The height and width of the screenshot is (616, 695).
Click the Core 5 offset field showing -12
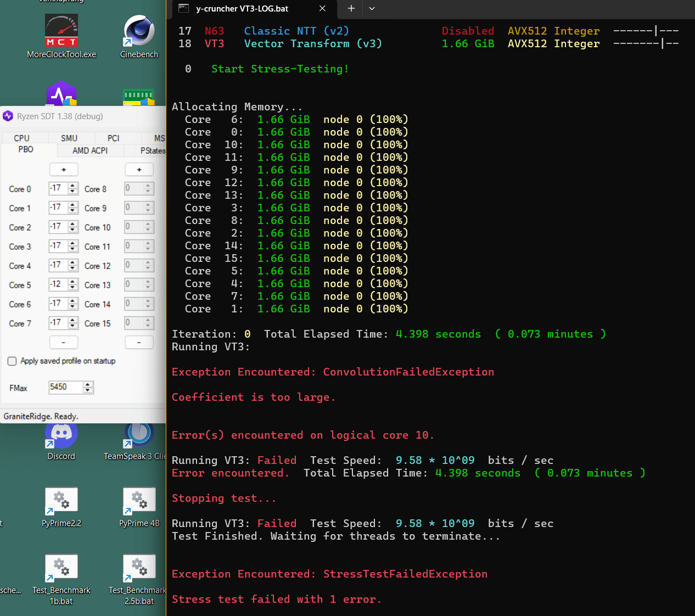(x=58, y=284)
